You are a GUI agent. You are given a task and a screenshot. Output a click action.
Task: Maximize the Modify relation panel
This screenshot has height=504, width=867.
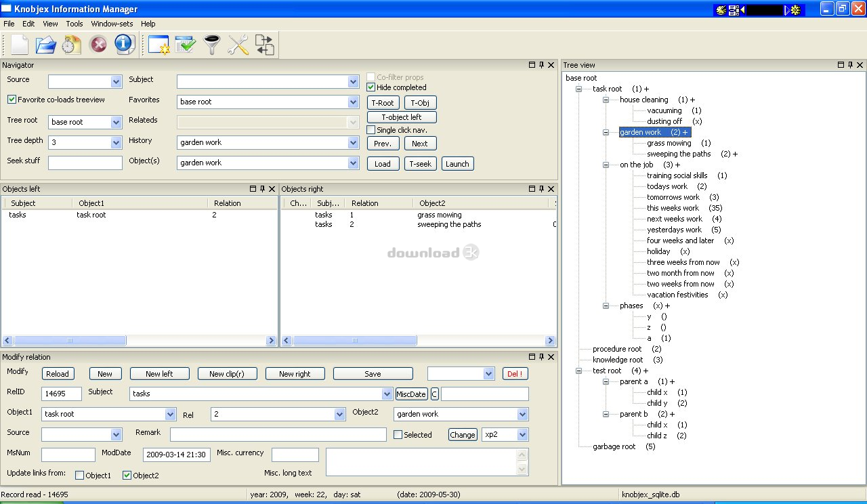(x=532, y=357)
